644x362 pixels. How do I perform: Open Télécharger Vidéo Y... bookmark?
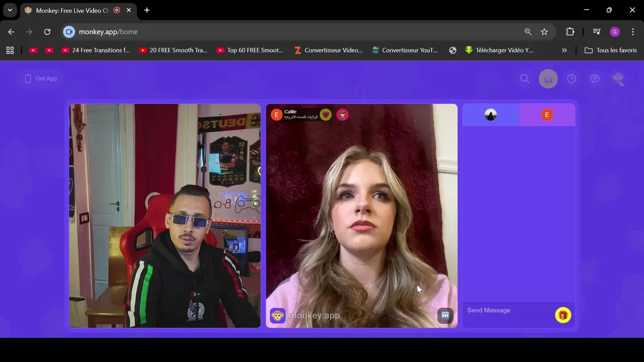coord(499,50)
